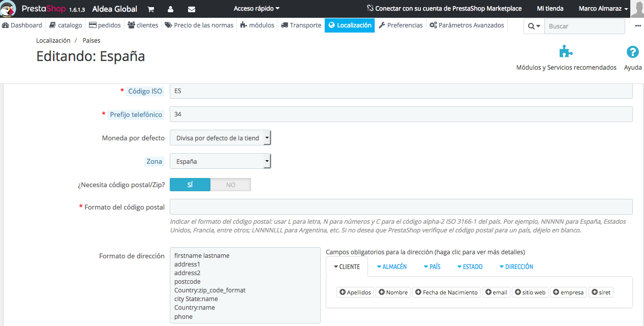Open Preferencias menu
The height and width of the screenshot is (326, 644).
pyautogui.click(x=401, y=25)
